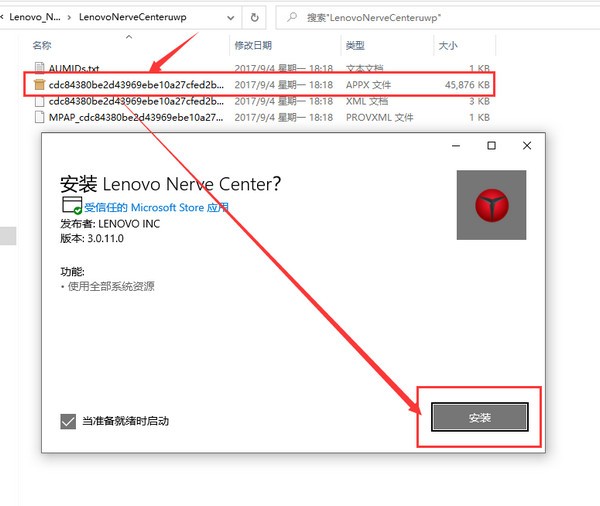This screenshot has height=506, width=600.
Task: Open the 受信任的 Microsoft Store 应用 link
Action: pos(156,208)
